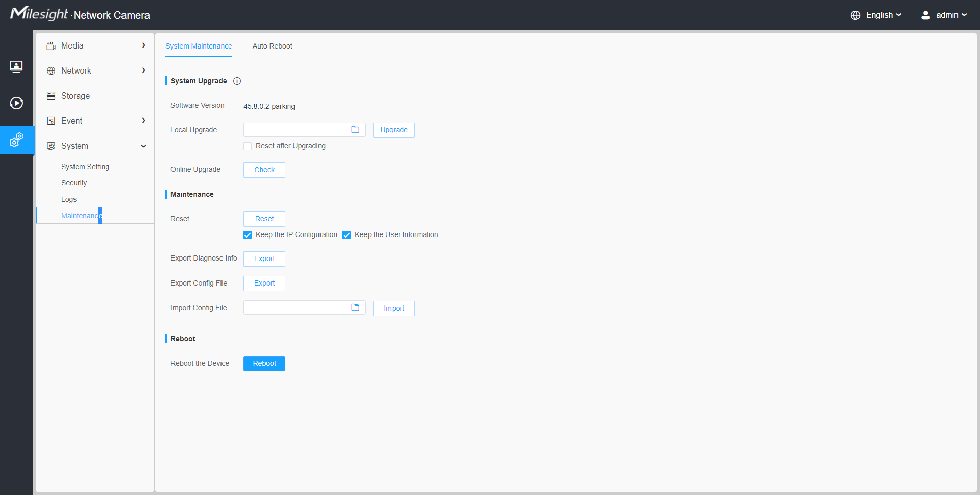Click the admin user avatar icon
The image size is (980, 495).
(925, 15)
